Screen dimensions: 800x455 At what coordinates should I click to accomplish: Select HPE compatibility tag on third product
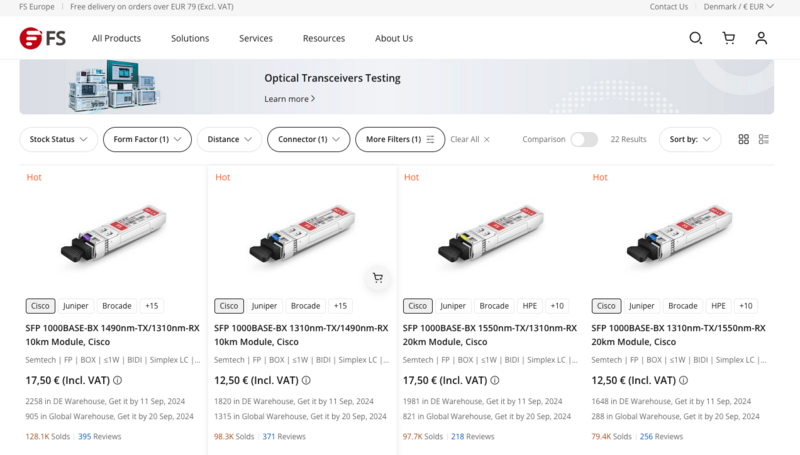530,306
